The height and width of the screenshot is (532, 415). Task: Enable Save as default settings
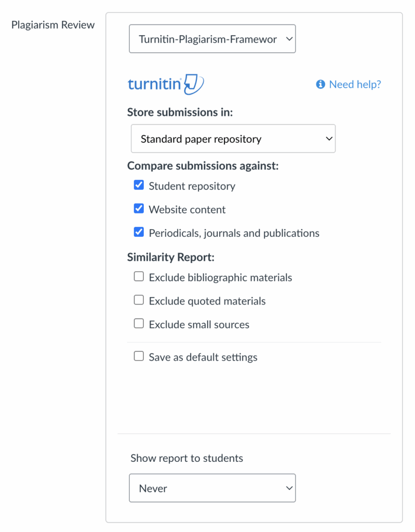click(139, 356)
